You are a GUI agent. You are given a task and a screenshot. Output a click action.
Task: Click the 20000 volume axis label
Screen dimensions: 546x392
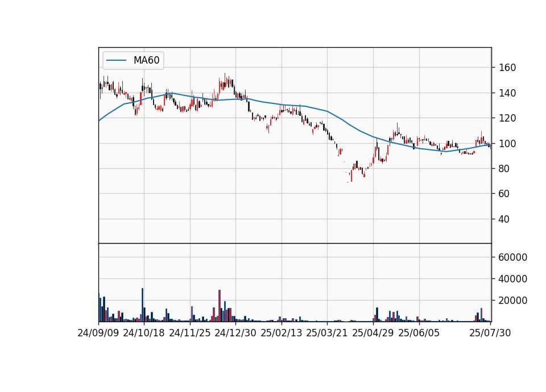pos(513,301)
